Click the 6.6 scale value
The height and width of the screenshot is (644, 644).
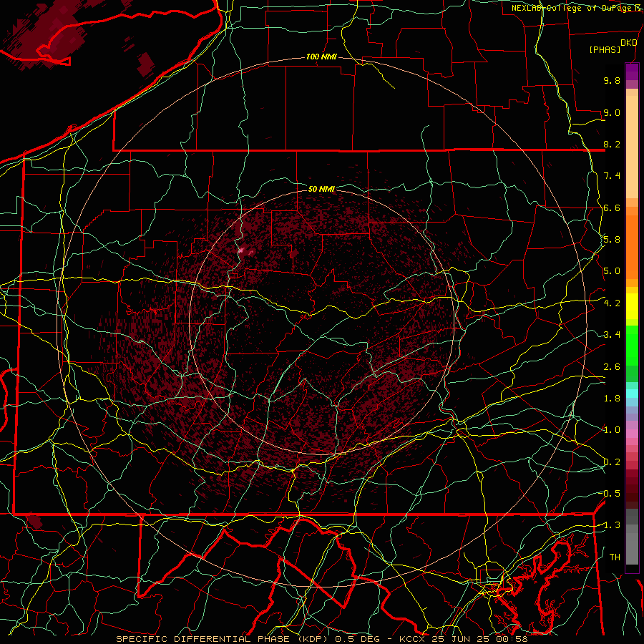click(x=612, y=208)
